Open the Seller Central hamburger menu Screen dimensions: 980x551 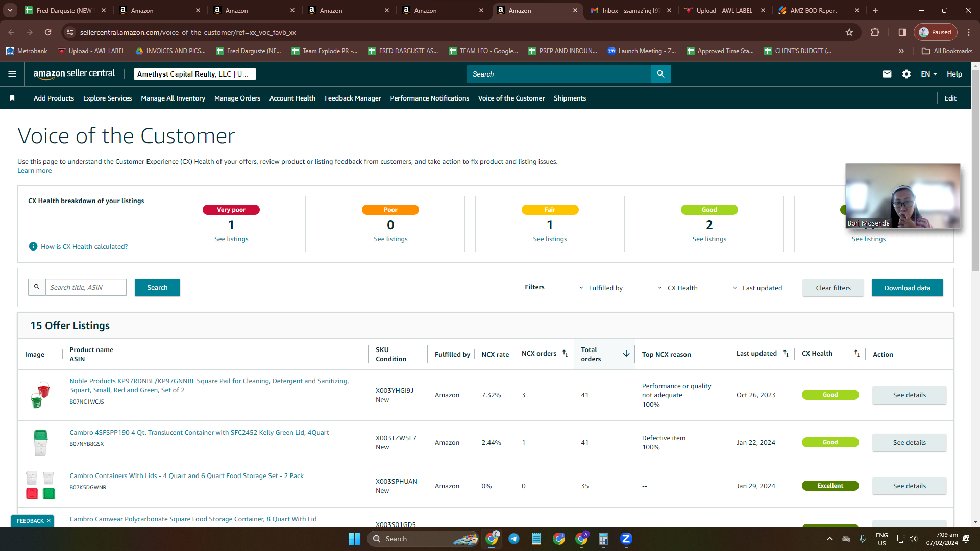[x=12, y=74]
